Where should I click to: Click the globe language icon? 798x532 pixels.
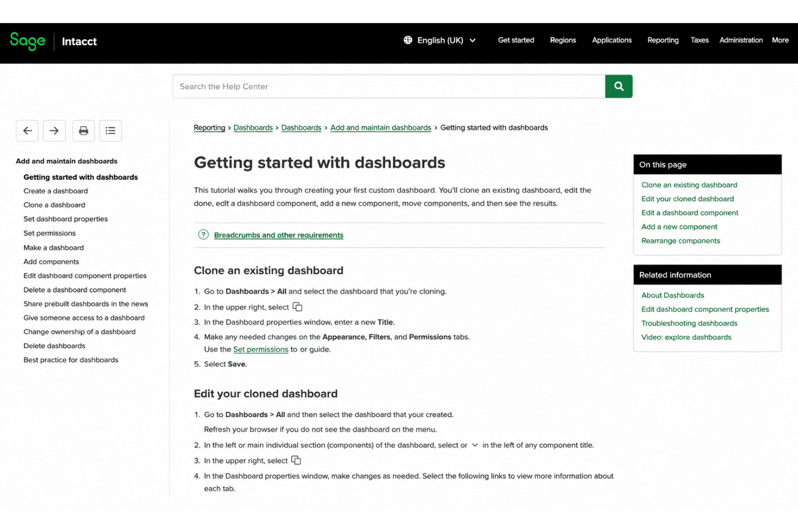tap(408, 40)
